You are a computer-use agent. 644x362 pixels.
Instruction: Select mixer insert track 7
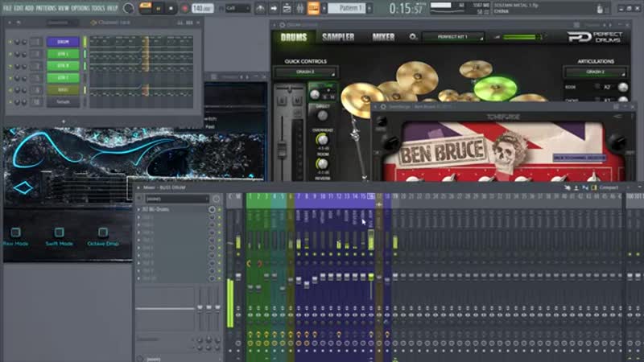[299, 196]
